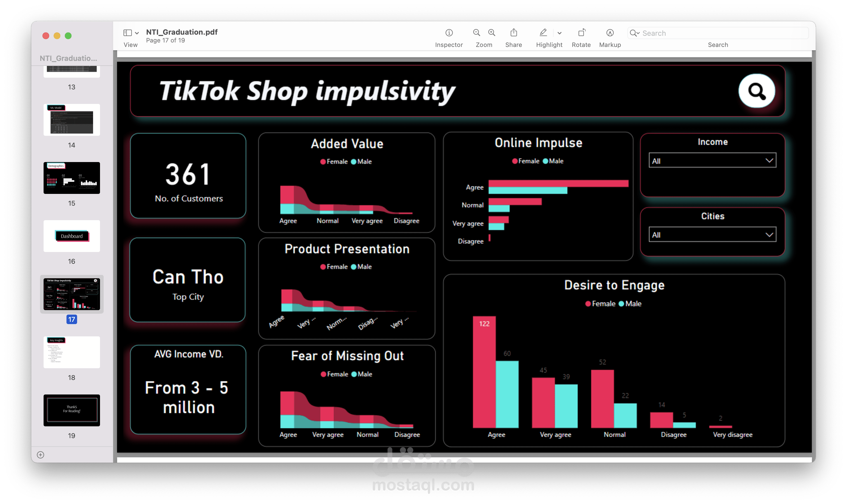Click Female legend in Desire to Engage chart
The height and width of the screenshot is (504, 847).
click(x=600, y=304)
